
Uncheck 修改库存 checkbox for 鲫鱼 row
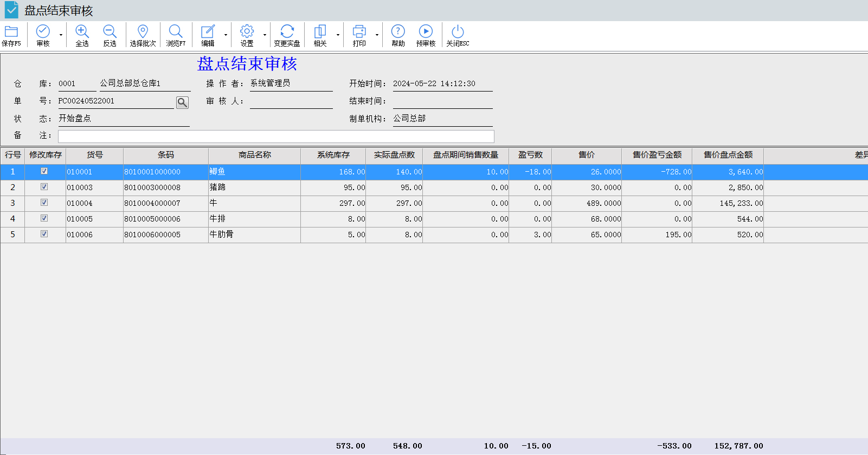coord(44,171)
